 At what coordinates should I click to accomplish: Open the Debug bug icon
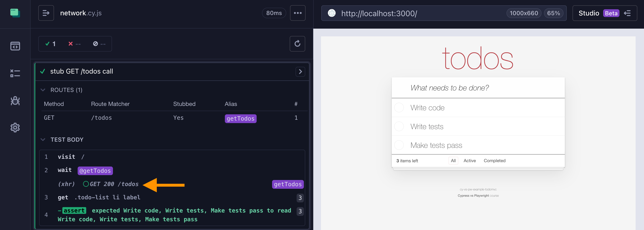click(15, 101)
